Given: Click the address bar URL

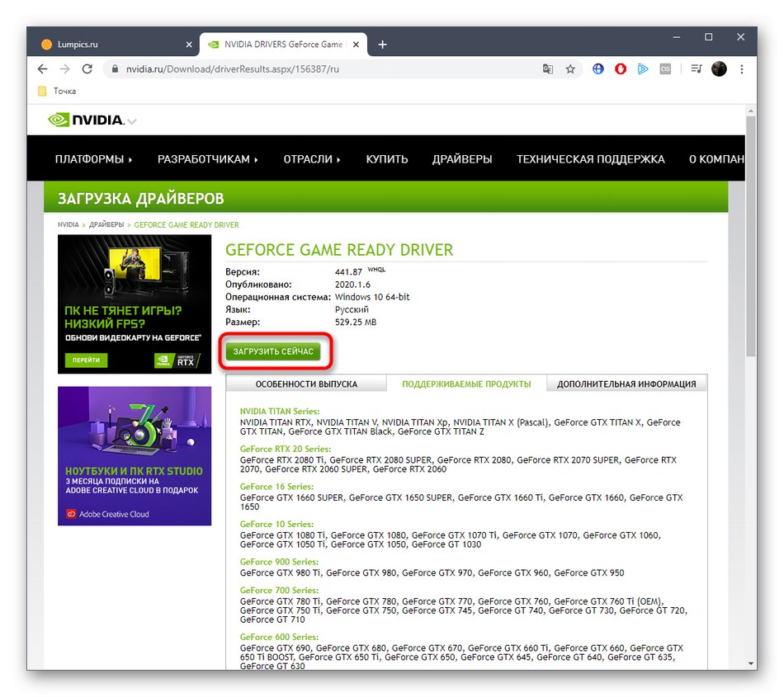Looking at the screenshot, I should pos(233,69).
